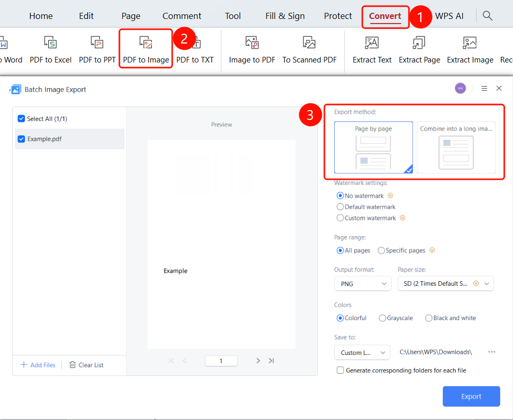Select the Default watermark option
Image resolution: width=513 pixels, height=420 pixels.
click(340, 207)
